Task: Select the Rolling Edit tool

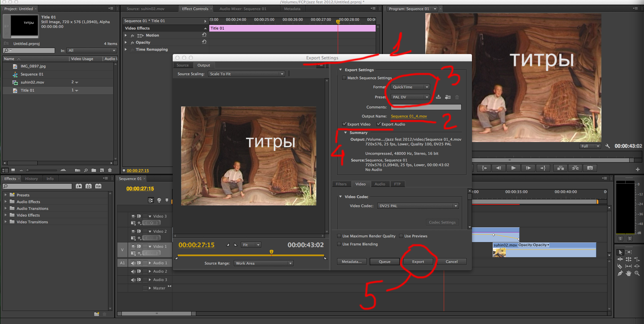Action: [629, 259]
